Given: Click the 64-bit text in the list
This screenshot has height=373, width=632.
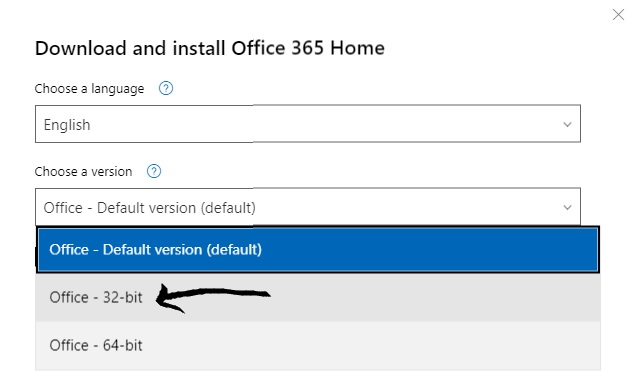Looking at the screenshot, I should point(123,346).
